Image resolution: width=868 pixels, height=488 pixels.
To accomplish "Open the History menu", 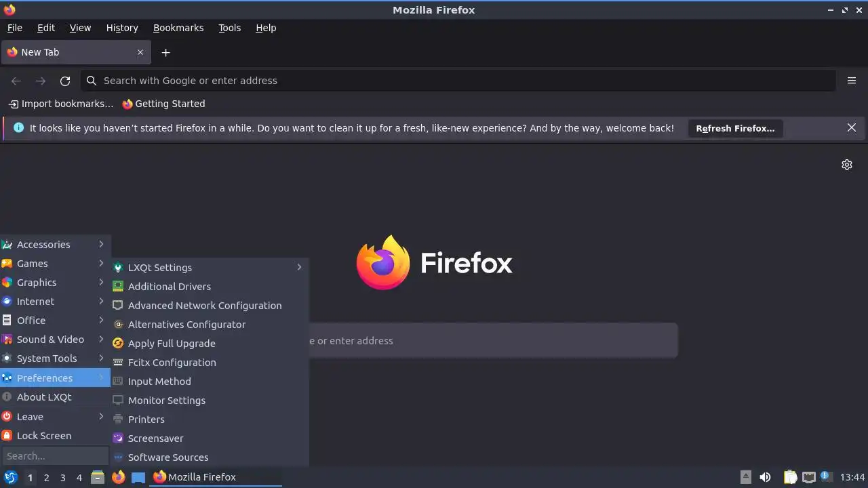I will 122,28.
